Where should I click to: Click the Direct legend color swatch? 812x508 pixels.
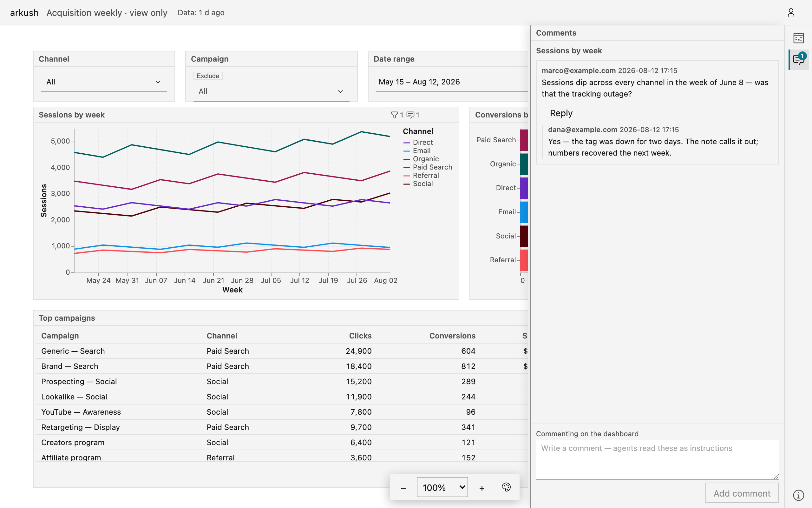[x=406, y=143]
